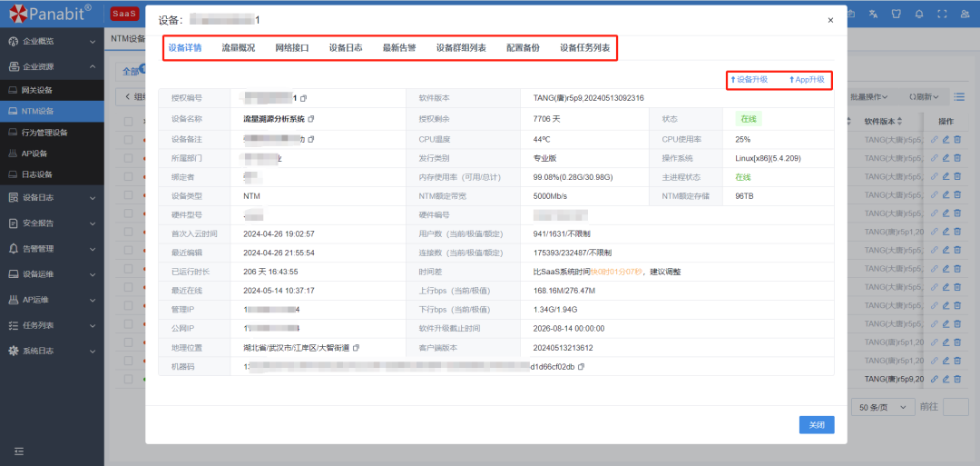Open the theme shirt icon in header
The height and width of the screenshot is (466, 980).
coord(895,15)
